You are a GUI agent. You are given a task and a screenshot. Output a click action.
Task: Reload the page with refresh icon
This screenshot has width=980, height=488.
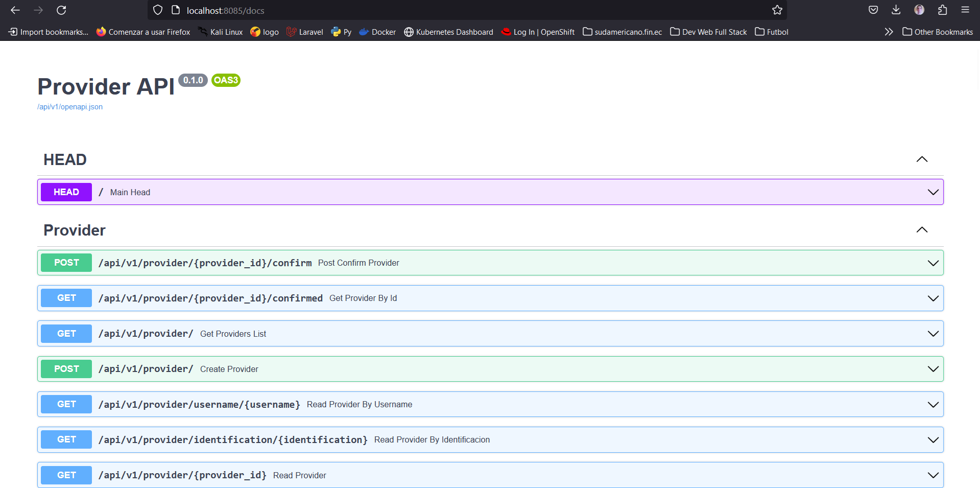point(61,10)
